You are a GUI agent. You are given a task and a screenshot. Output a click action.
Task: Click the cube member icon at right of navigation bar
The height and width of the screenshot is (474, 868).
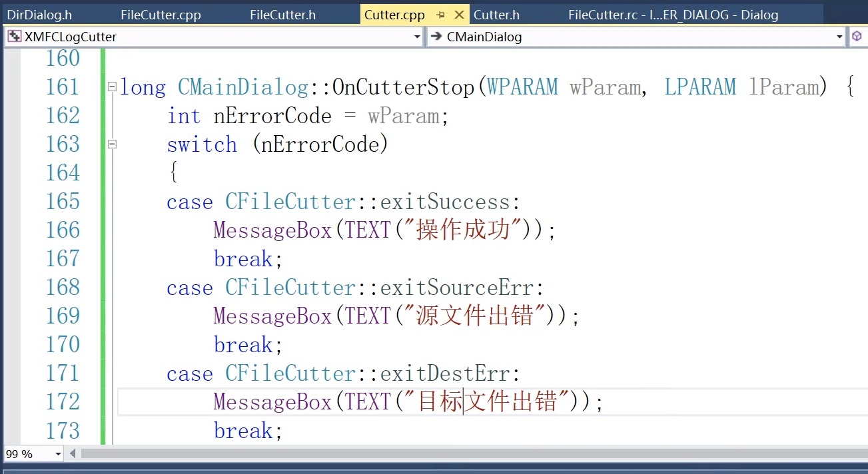(x=857, y=37)
